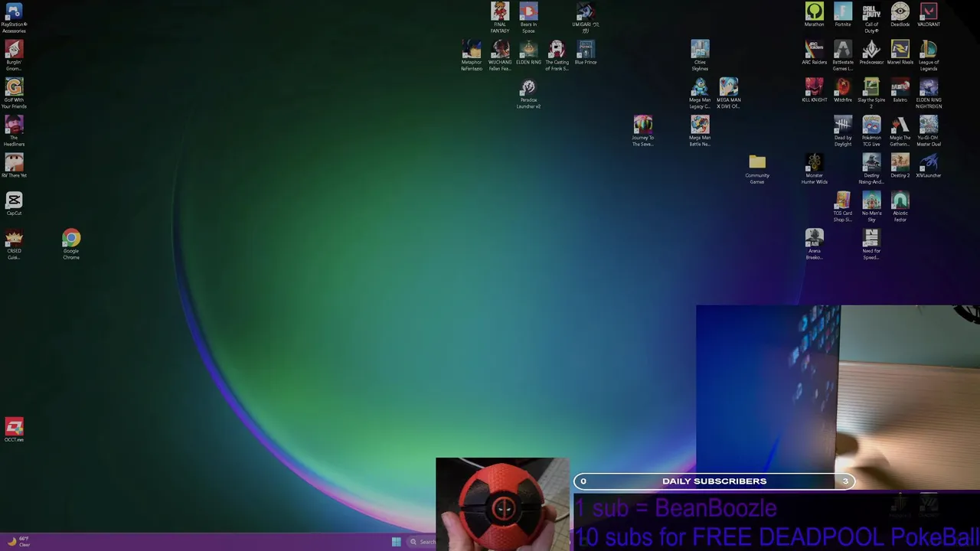
Task: Select the CRSED Cuisine Royale icon
Action: [14, 244]
